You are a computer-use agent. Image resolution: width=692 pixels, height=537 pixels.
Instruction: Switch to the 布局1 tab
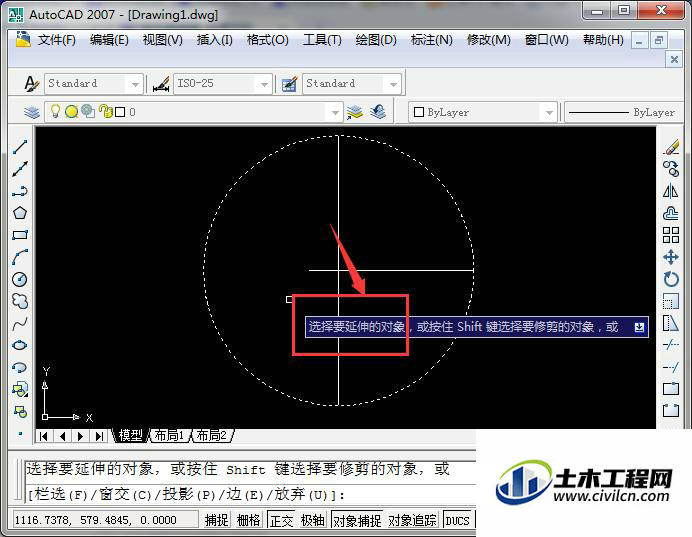click(170, 436)
